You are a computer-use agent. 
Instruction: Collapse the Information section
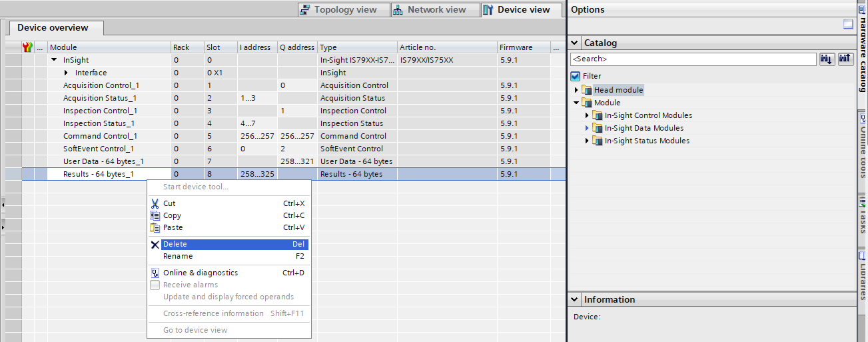click(576, 299)
